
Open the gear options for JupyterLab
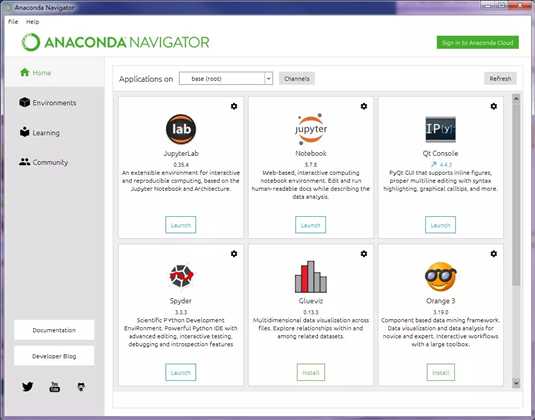point(234,106)
